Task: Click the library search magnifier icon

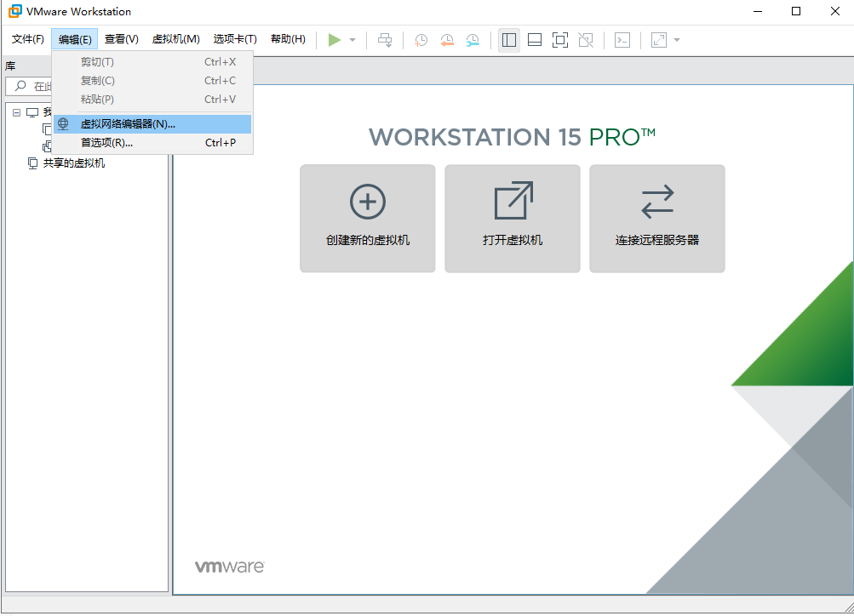Action: click(20, 86)
